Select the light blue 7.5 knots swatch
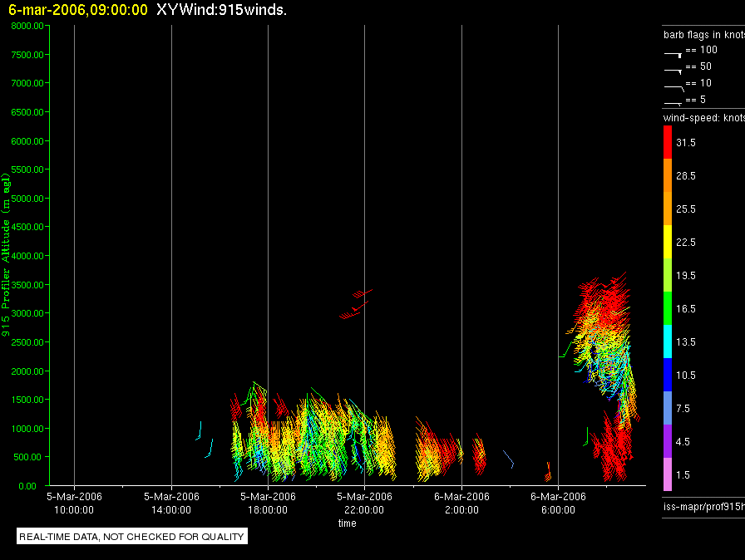The height and width of the screenshot is (560, 745). click(668, 408)
